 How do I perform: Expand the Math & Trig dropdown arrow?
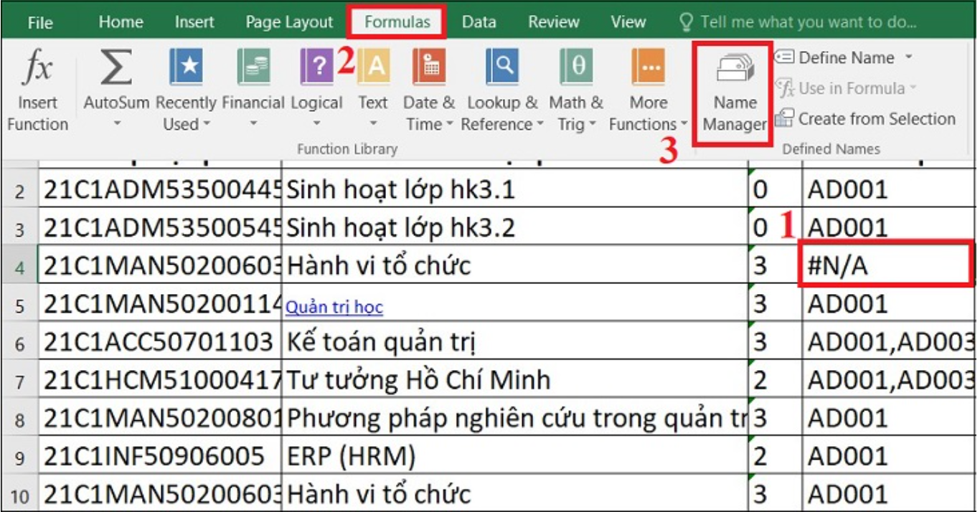(x=593, y=124)
